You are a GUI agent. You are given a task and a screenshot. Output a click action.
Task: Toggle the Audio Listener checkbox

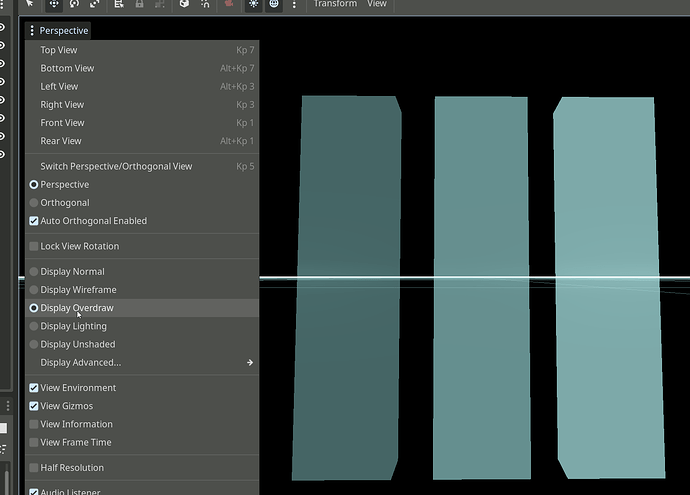142,490
